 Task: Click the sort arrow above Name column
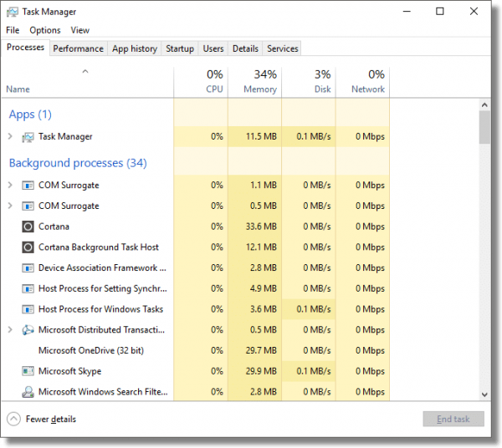point(85,72)
